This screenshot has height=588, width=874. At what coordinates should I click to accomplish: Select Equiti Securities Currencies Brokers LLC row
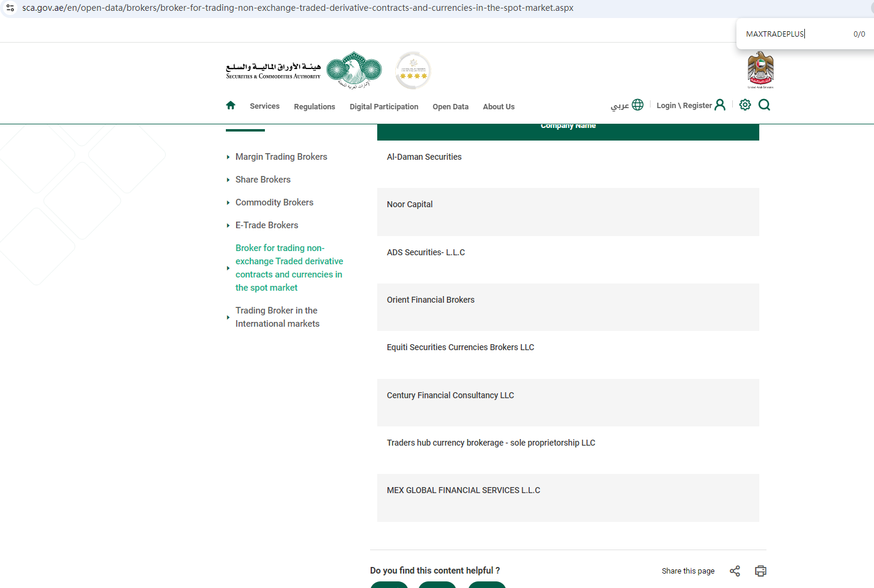point(568,355)
